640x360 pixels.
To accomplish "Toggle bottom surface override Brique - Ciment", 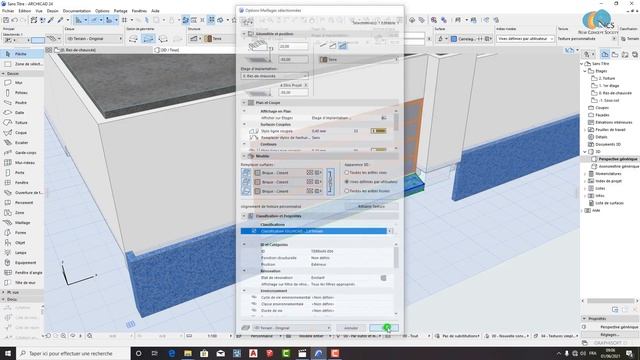I will pos(246,191).
